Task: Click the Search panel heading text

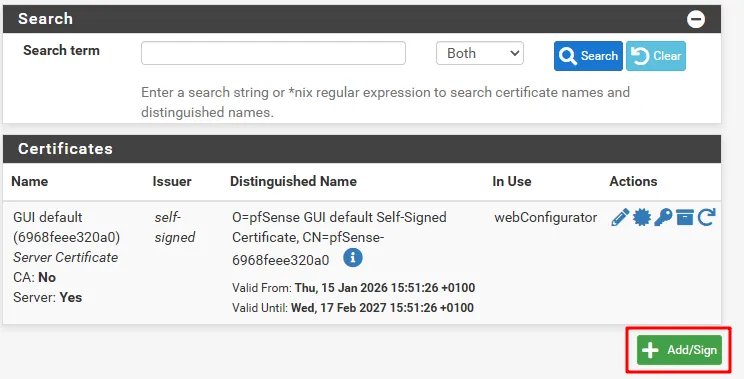Action: coord(45,18)
